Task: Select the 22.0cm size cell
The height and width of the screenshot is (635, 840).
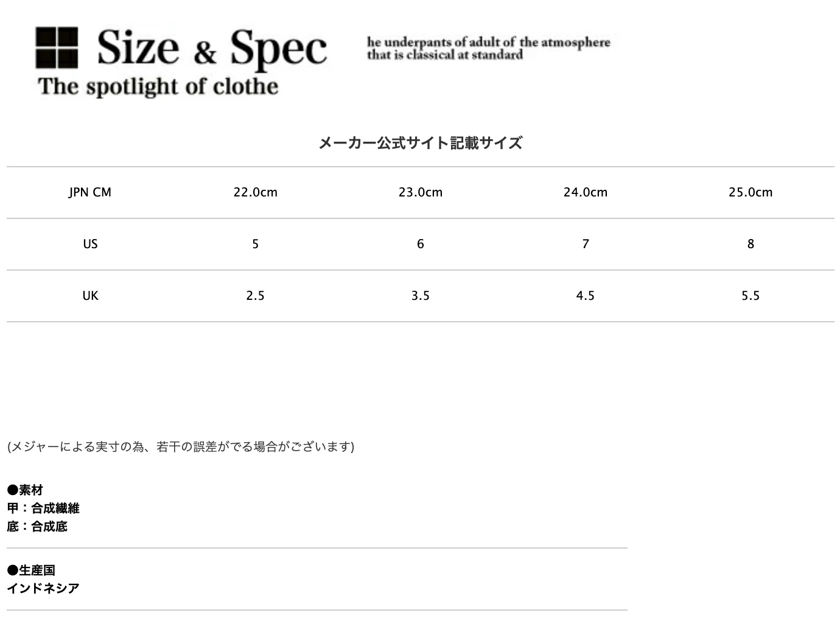Action: click(x=256, y=192)
